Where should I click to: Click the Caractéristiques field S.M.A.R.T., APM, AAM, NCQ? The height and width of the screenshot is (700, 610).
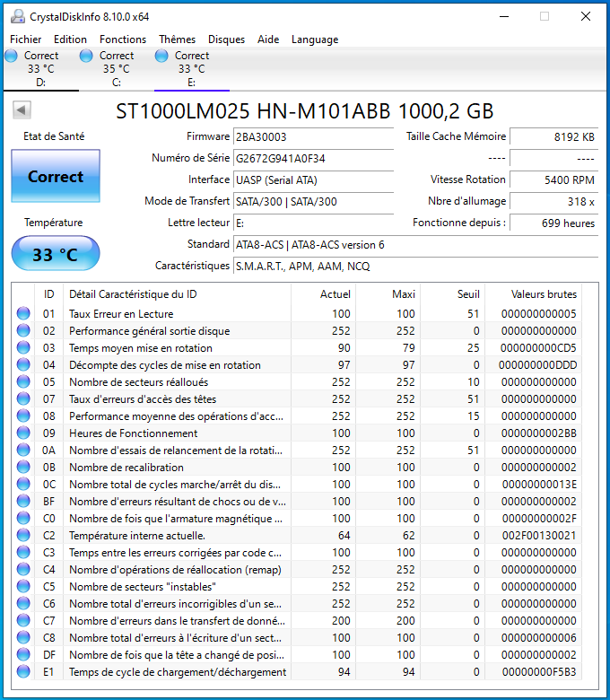pyautogui.click(x=415, y=266)
